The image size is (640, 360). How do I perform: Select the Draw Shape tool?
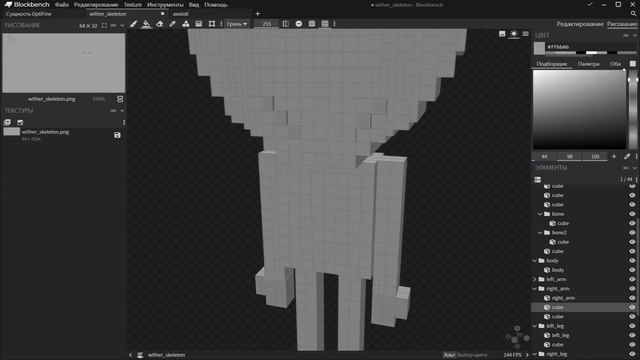(x=186, y=24)
